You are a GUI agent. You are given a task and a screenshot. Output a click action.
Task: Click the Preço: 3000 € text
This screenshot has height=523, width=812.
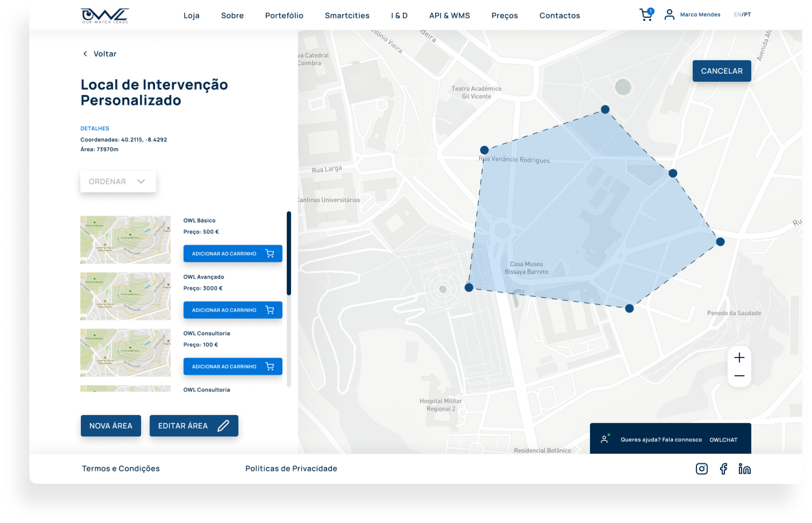coord(203,288)
